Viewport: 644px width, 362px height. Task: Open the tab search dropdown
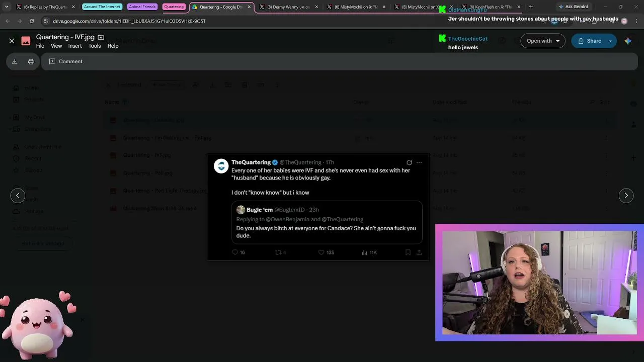click(x=6, y=7)
